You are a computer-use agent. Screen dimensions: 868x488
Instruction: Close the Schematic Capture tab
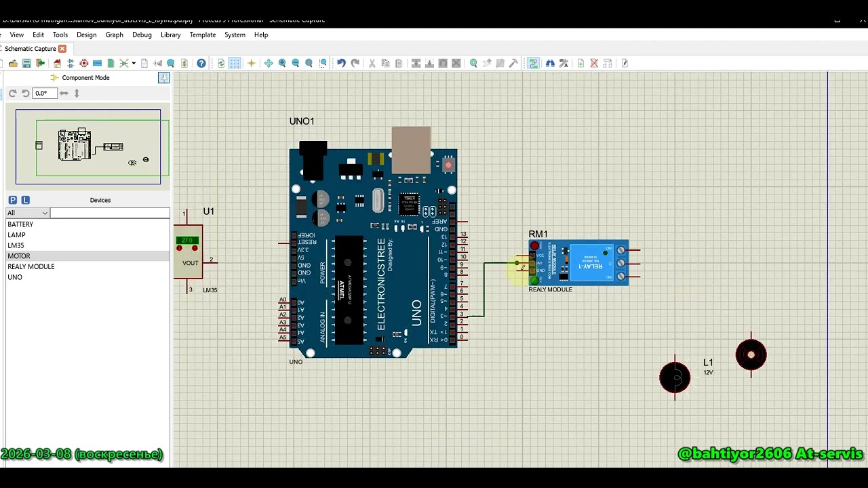tap(62, 49)
